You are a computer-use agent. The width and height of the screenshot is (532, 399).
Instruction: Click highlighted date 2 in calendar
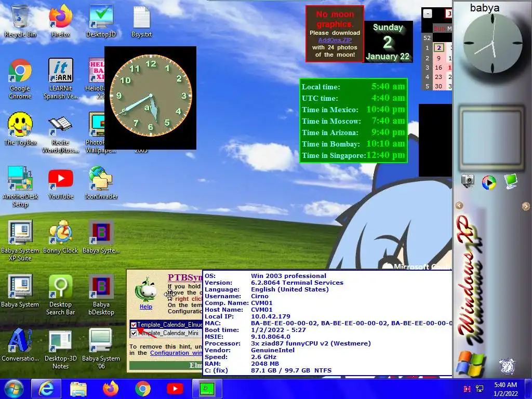pyautogui.click(x=438, y=48)
